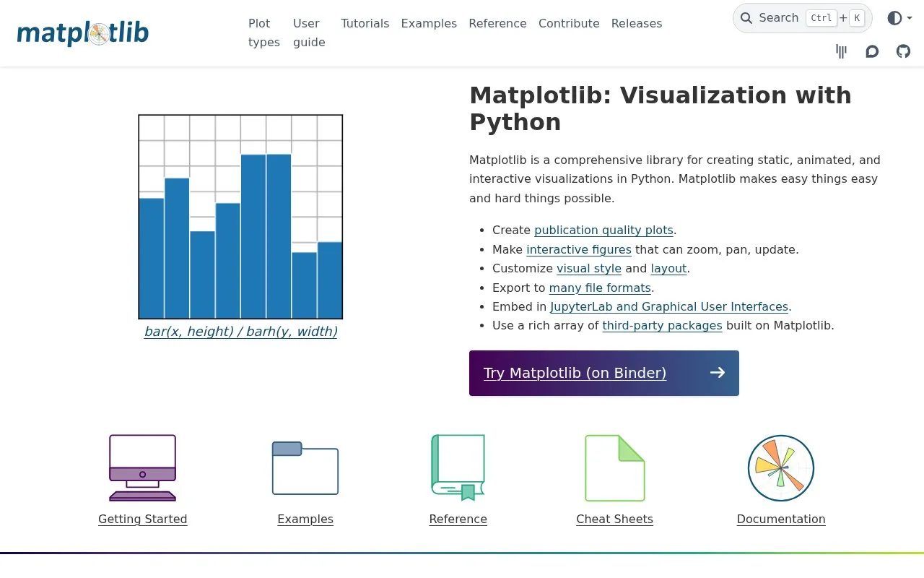Click the Matplotlib: Visualization with Python heading
This screenshot has width=924, height=578.
point(661,108)
